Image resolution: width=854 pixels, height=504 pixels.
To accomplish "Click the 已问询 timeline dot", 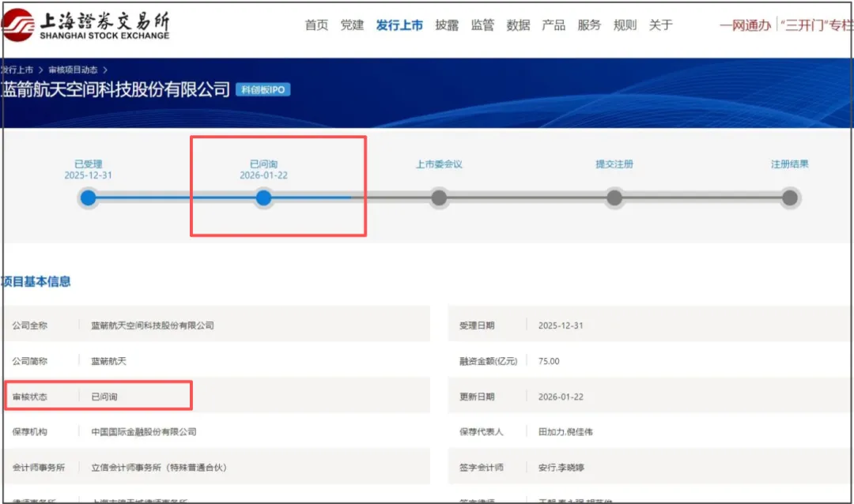I will click(263, 197).
